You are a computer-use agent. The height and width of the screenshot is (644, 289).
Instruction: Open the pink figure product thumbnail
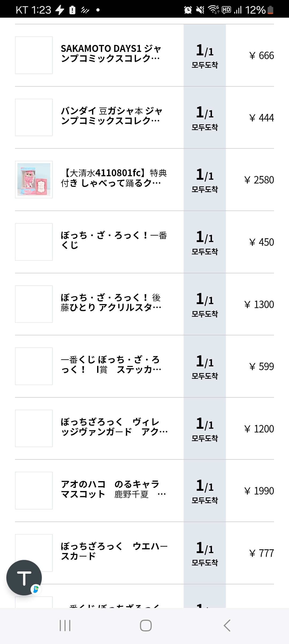(x=34, y=179)
